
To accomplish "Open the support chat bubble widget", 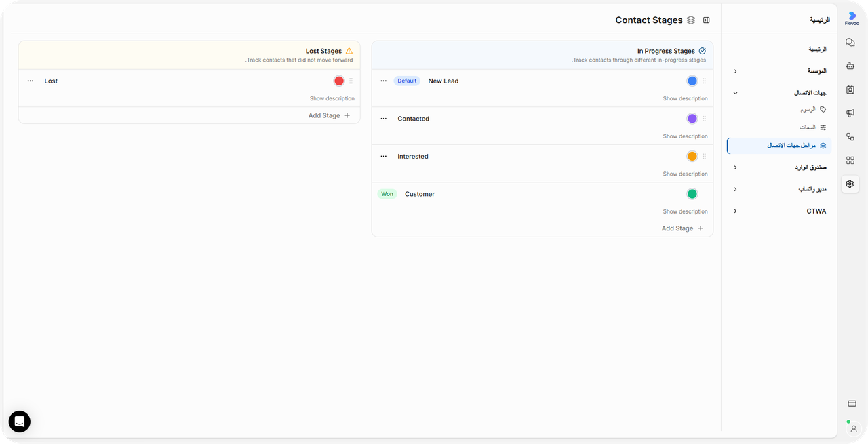I will [x=20, y=422].
